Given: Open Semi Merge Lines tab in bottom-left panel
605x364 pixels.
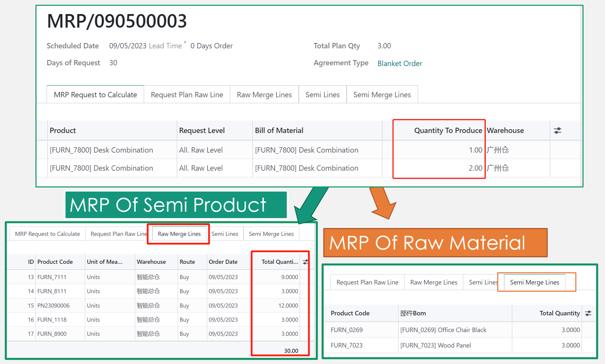Looking at the screenshot, I should 271,234.
